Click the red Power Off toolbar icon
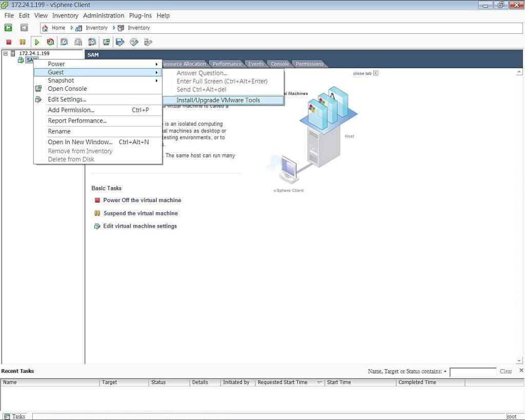This screenshot has height=420, width=525. point(9,42)
